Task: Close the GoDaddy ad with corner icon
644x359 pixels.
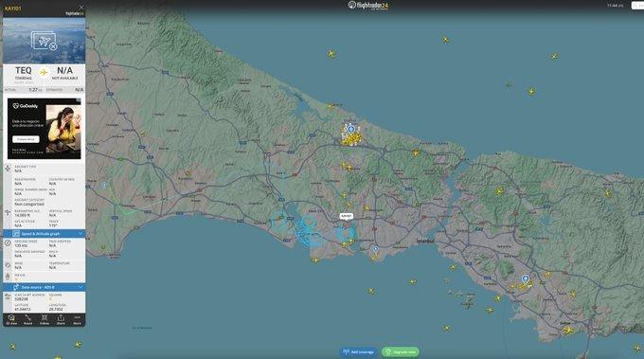Action: point(79,99)
